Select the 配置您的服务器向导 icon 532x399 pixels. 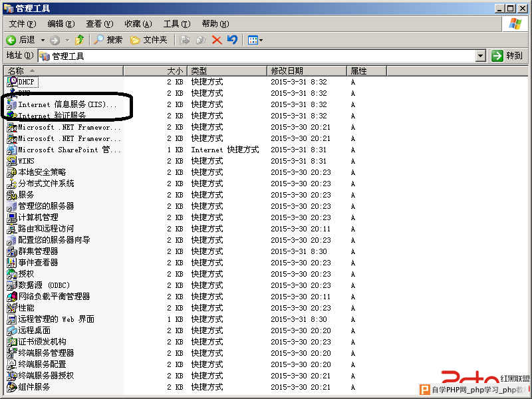[x=12, y=240]
